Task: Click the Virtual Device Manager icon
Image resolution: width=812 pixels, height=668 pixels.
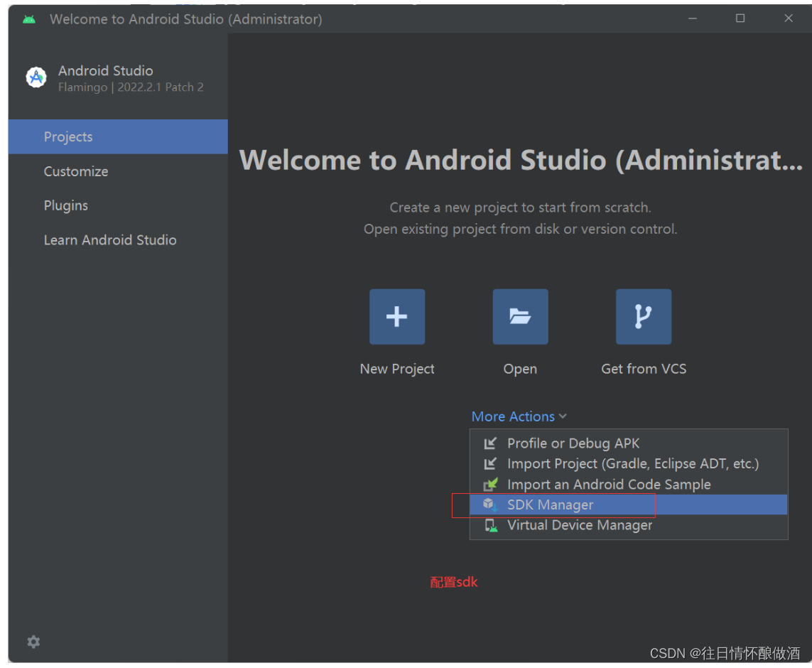Action: tap(490, 525)
